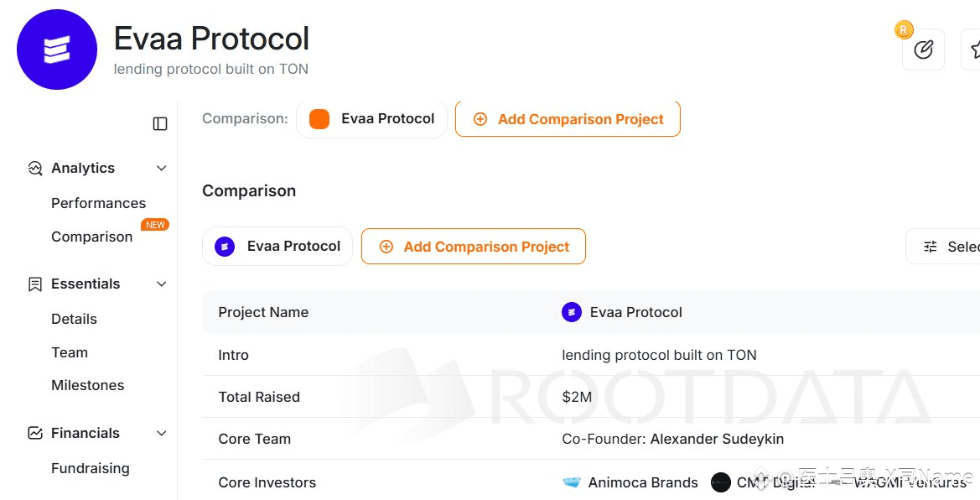Image resolution: width=980 pixels, height=500 pixels.
Task: Collapse the Analytics section chevron
Action: tap(162, 168)
